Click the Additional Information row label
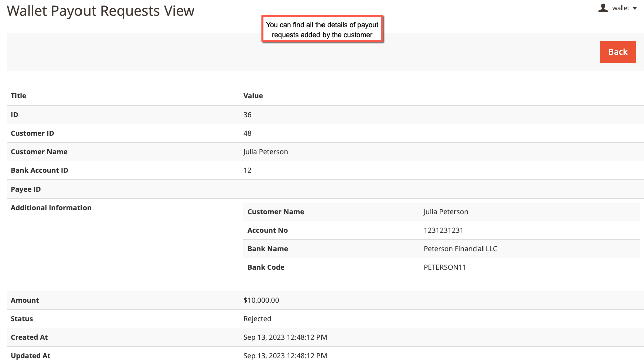Viewport: 644px width, 362px height. point(51,208)
